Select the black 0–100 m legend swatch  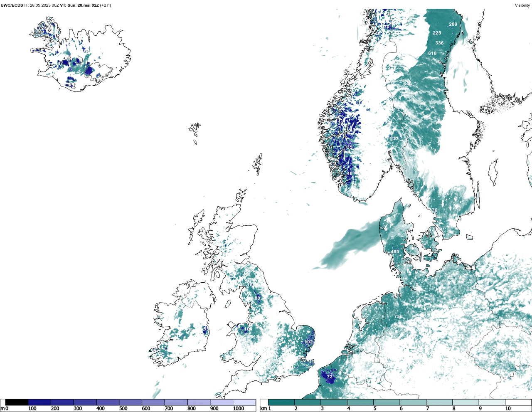coord(17,402)
